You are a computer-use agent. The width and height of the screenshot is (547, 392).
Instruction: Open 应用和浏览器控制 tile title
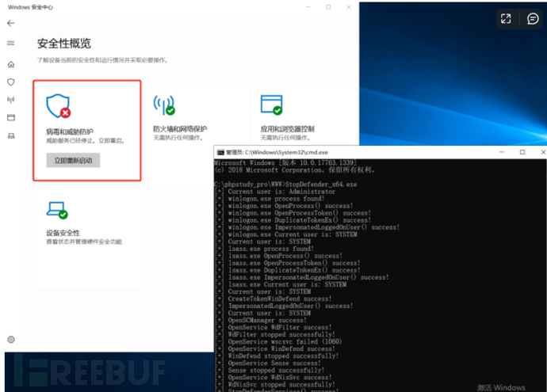[x=288, y=129]
